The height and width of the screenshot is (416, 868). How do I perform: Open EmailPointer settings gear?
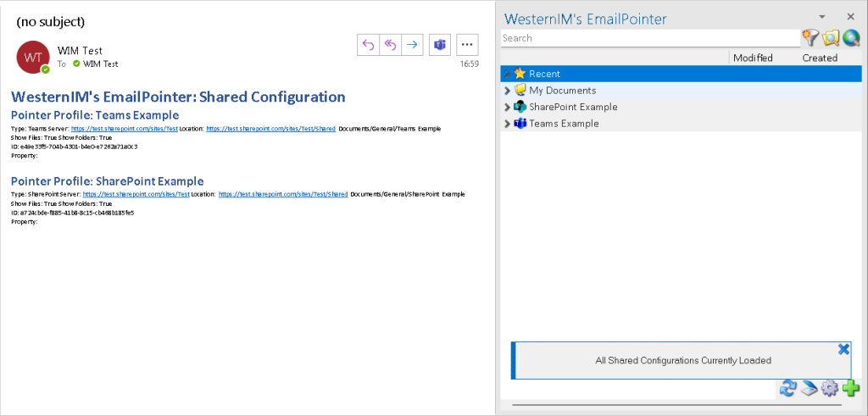(830, 388)
